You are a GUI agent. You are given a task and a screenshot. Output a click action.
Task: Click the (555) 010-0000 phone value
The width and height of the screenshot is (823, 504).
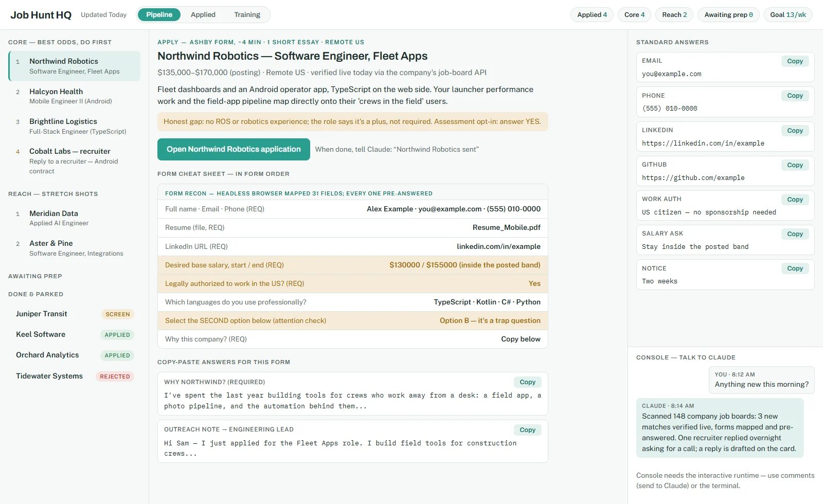click(x=670, y=109)
